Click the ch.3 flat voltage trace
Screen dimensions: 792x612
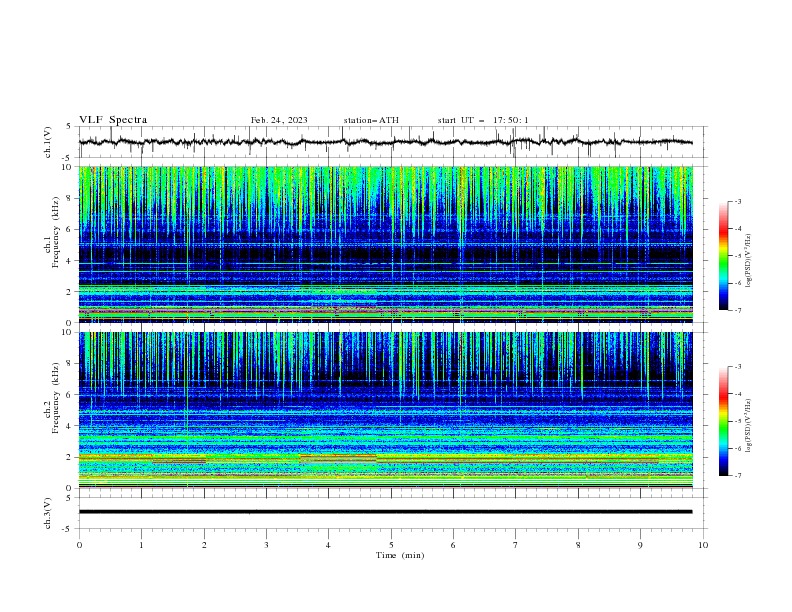coord(385,512)
